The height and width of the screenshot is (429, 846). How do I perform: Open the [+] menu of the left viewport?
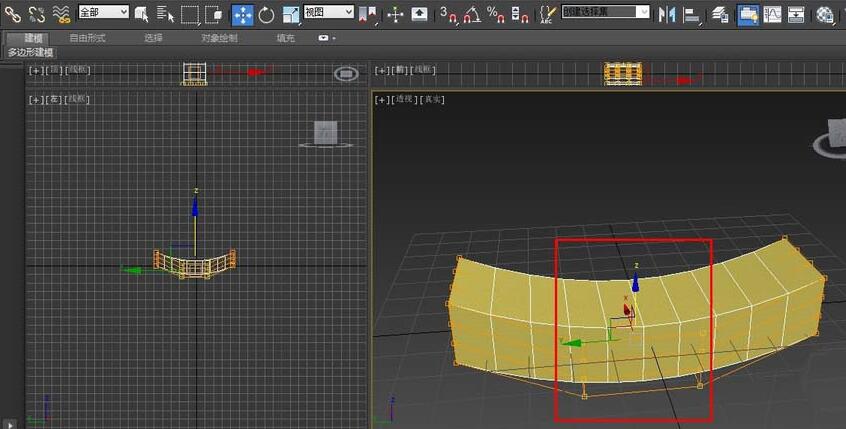36,100
